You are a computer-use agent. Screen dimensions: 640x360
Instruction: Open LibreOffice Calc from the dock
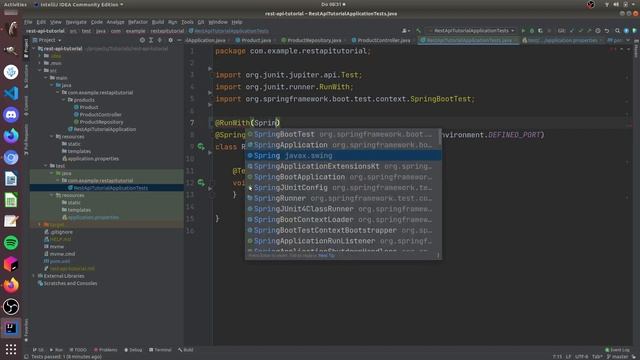point(11,200)
